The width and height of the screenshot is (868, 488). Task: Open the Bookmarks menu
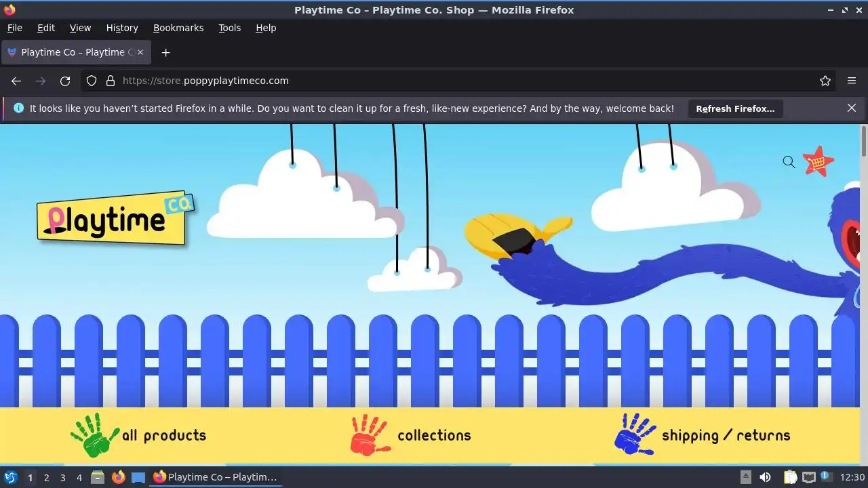[178, 28]
